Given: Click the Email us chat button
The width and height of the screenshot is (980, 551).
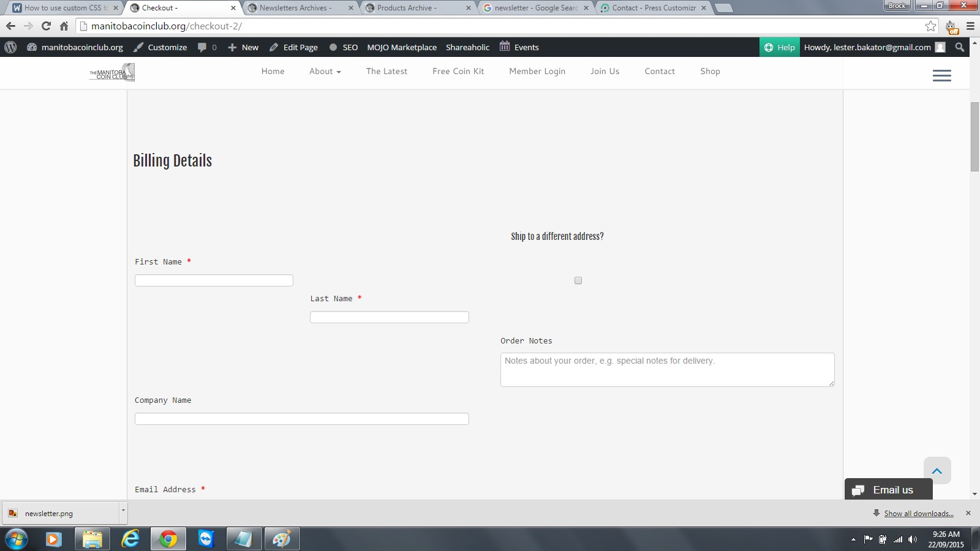Looking at the screenshot, I should [x=888, y=490].
